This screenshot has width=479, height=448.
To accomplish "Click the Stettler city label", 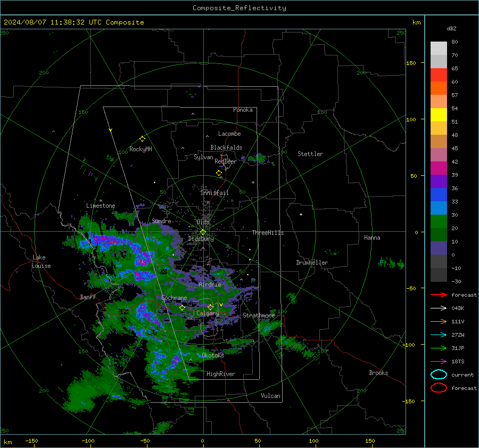I will 310,154.
